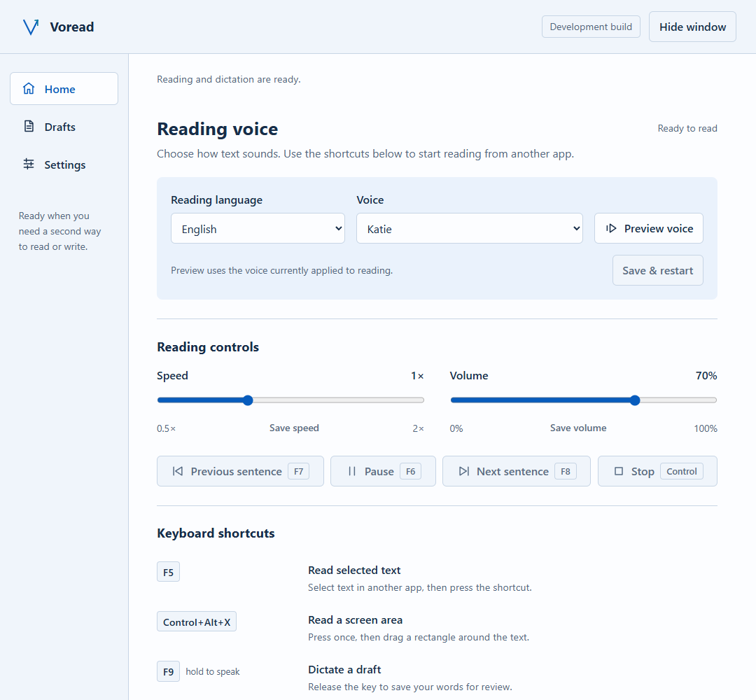The height and width of the screenshot is (700, 756).
Task: Click the 'Reading controls' heading
Action: [x=208, y=347]
